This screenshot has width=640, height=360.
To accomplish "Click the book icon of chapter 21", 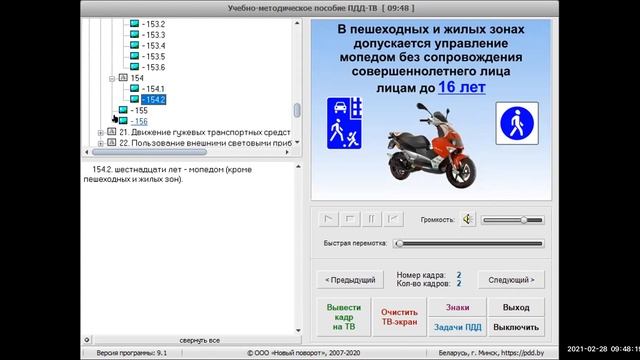I will click(111, 131).
